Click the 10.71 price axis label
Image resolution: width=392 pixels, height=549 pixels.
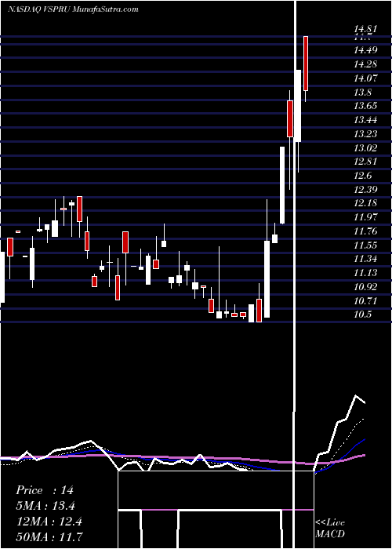click(365, 300)
